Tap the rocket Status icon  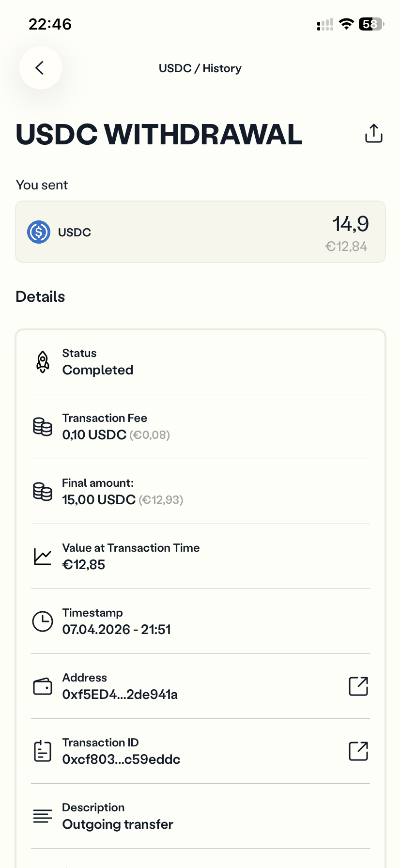pos(43,362)
